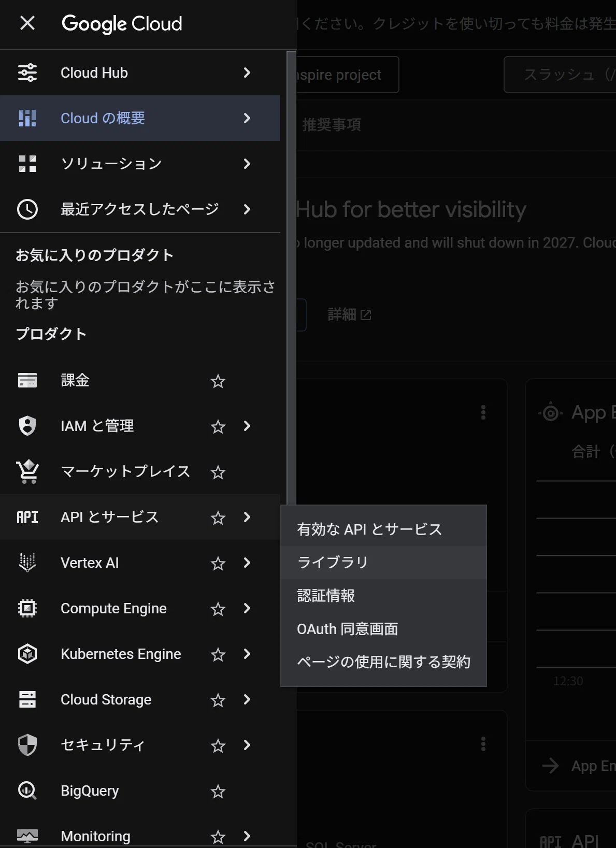Click the マーケットプレイス shopping cart icon
Image resolution: width=616 pixels, height=848 pixels.
[x=27, y=471]
